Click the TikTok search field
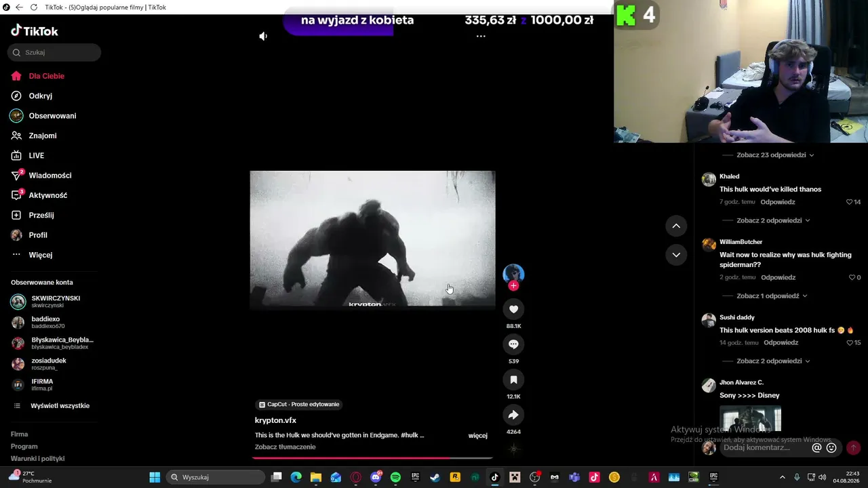 (54, 52)
